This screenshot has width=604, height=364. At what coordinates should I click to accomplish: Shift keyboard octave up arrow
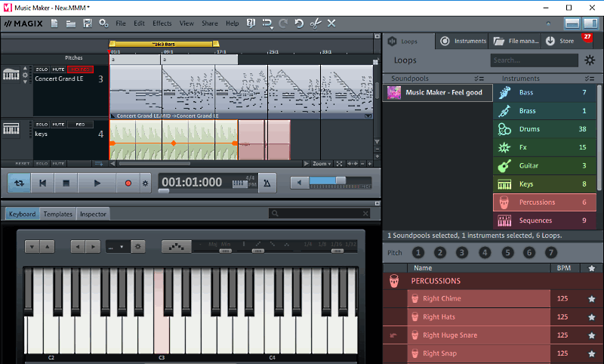click(x=47, y=247)
